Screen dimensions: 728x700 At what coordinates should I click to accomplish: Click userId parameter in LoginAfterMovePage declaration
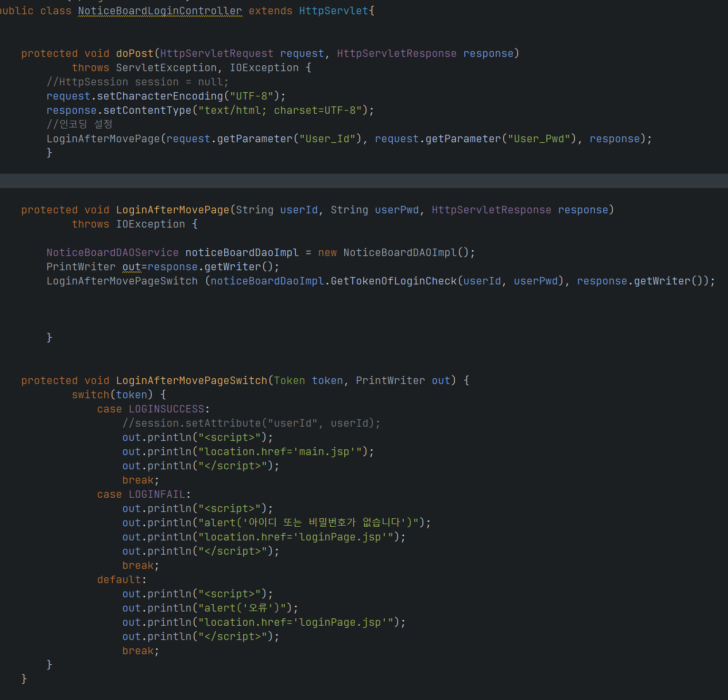tap(299, 210)
